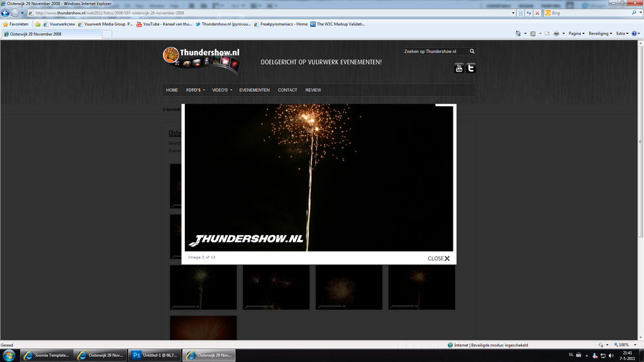Open the YouTube - Kanaal favorite link
This screenshot has width=644, height=362.
(x=164, y=25)
